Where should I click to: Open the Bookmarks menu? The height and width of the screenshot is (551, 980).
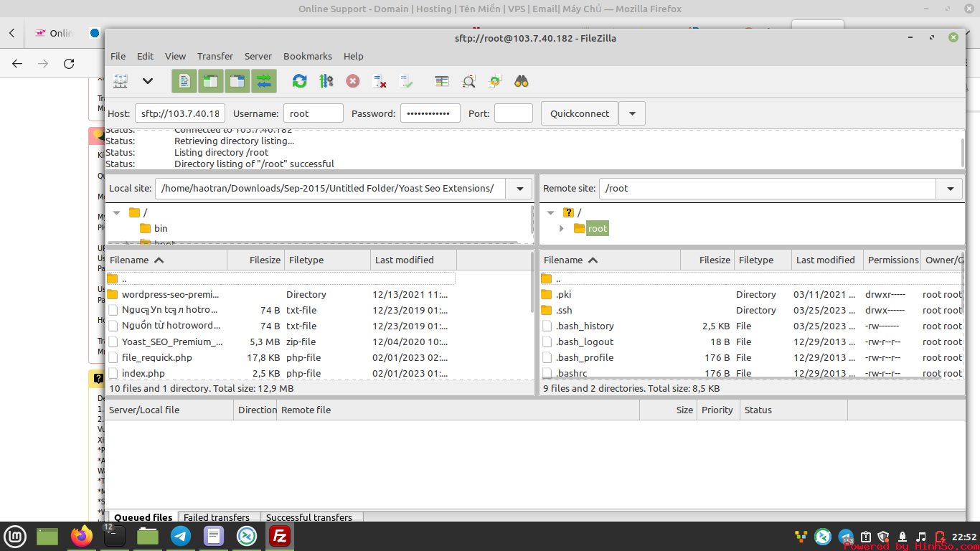[x=308, y=56]
